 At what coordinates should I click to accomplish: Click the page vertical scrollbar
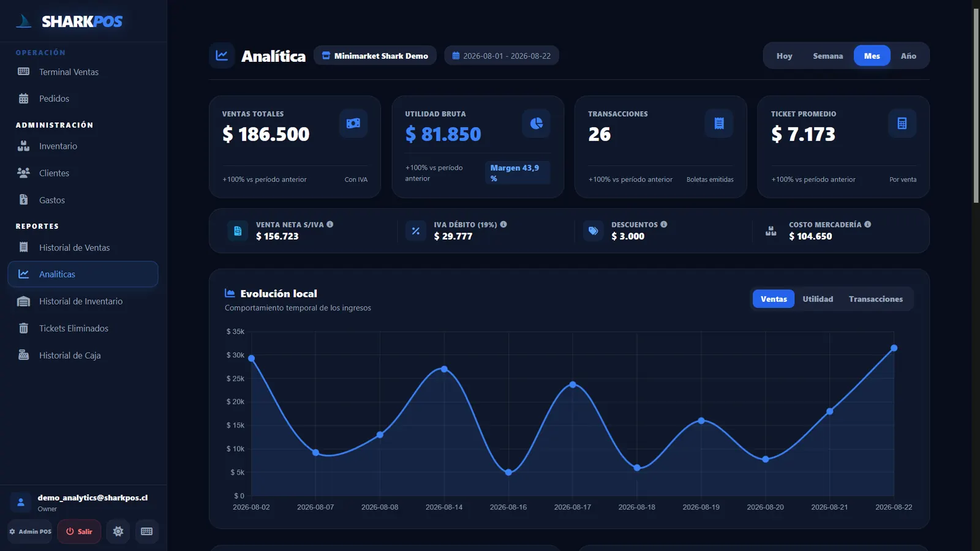point(976,104)
